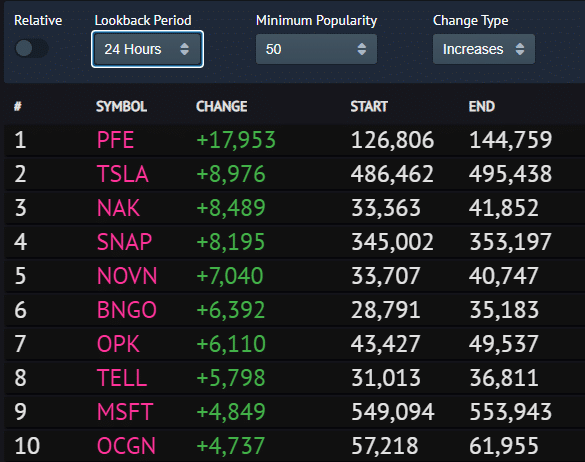This screenshot has width=585, height=462.
Task: Sort by the END column header
Action: [x=482, y=107]
